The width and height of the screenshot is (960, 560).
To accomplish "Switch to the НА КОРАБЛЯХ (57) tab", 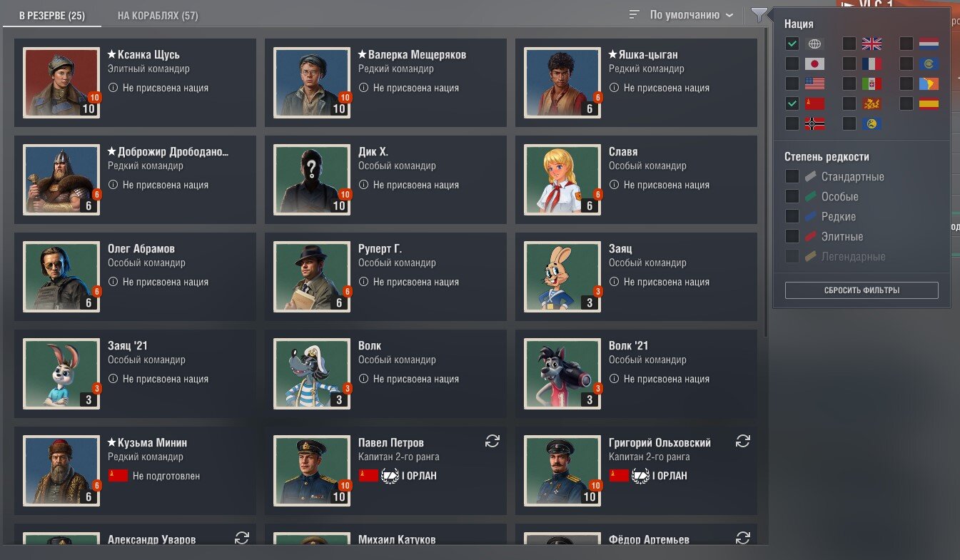I will point(158,16).
